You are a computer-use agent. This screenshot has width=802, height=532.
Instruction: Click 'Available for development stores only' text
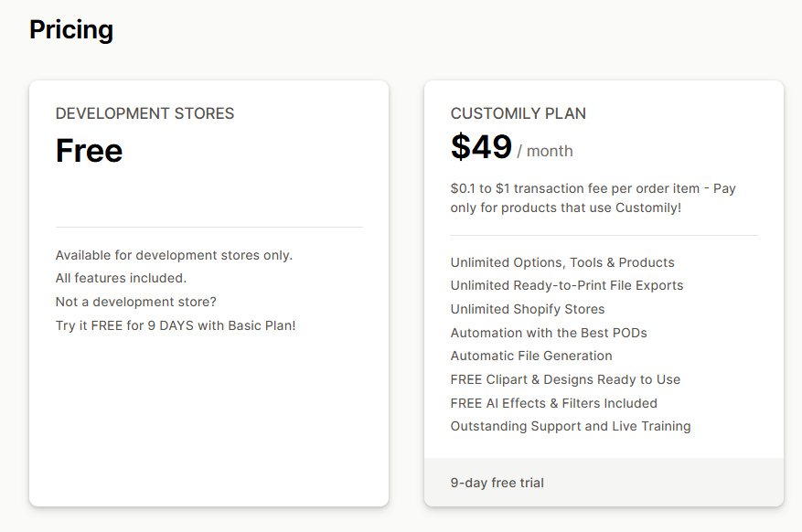pyautogui.click(x=174, y=255)
